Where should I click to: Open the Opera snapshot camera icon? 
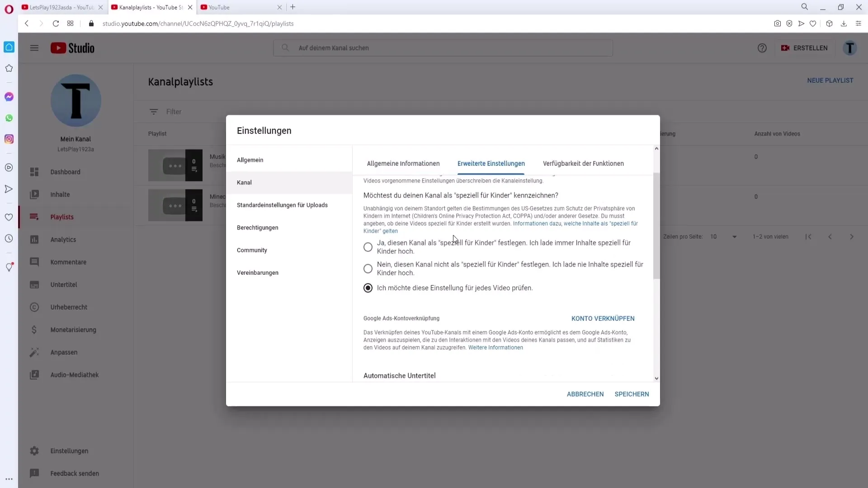pos(778,23)
